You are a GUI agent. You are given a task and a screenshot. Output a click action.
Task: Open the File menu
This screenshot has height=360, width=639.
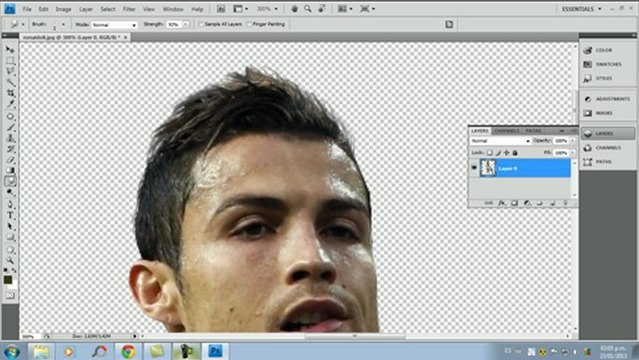(x=27, y=9)
